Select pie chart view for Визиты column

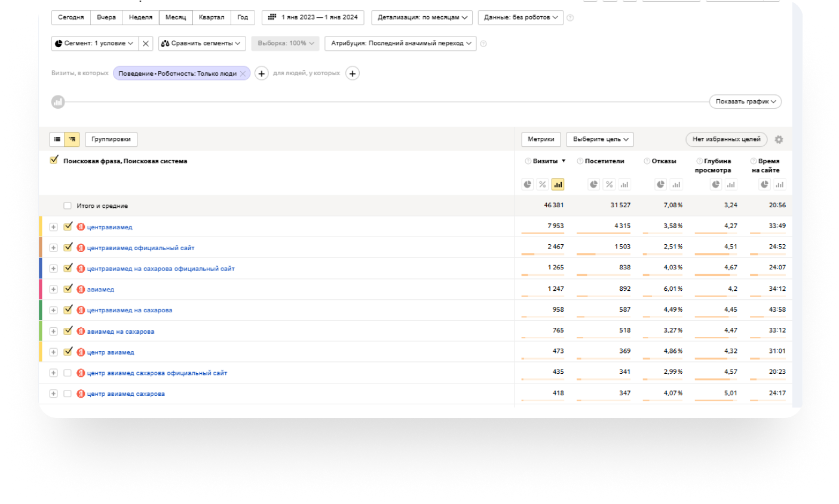click(x=527, y=185)
